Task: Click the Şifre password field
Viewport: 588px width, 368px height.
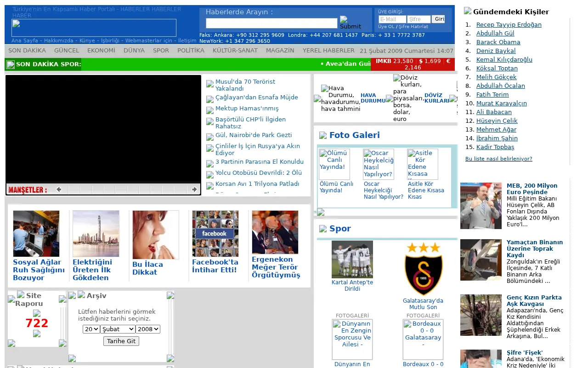Action: click(419, 19)
